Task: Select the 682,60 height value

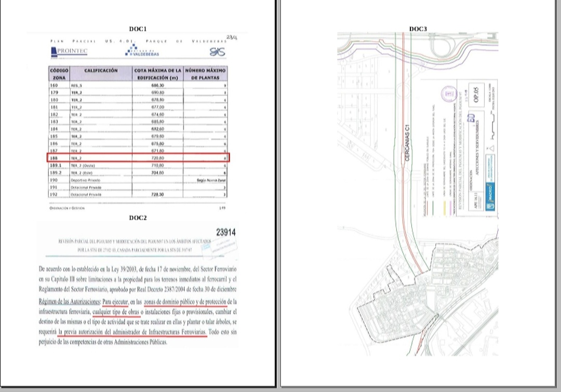Action: coord(158,129)
